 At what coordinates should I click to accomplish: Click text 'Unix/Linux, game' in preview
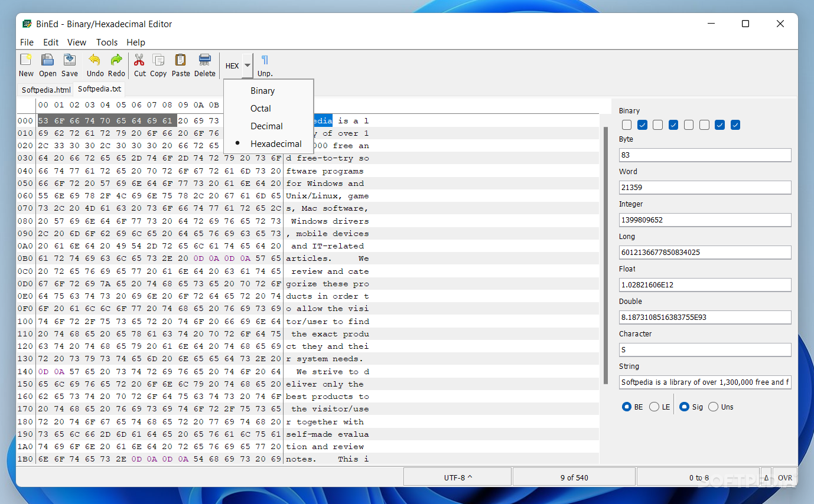(x=327, y=196)
